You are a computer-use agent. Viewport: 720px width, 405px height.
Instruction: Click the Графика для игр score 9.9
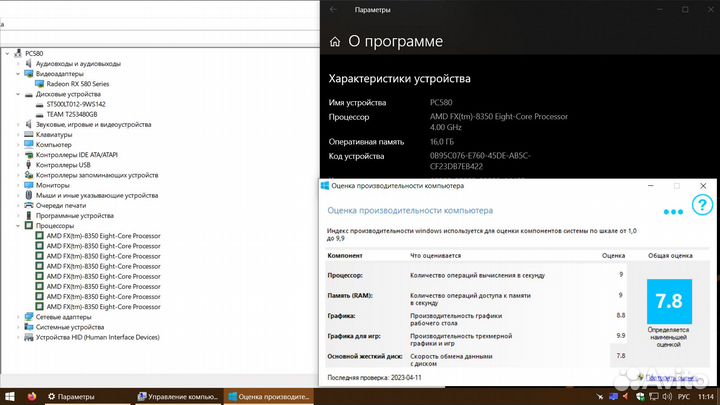(621, 336)
